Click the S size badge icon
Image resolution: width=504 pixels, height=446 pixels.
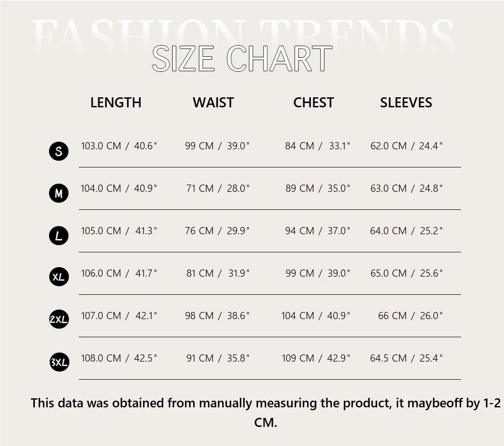59,152
